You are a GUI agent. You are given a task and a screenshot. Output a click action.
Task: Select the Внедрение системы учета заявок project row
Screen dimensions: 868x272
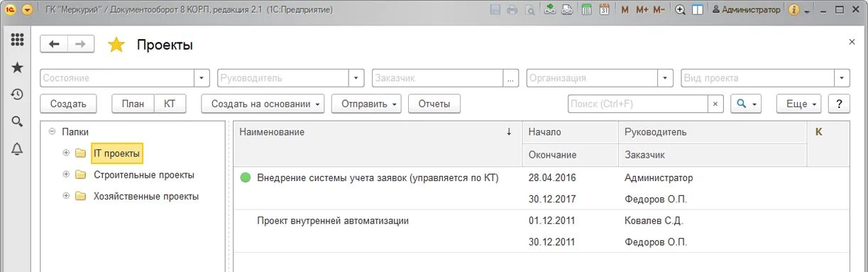click(x=542, y=188)
